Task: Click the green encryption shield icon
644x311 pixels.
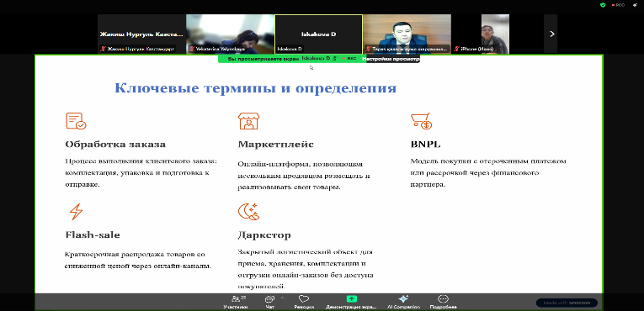Action: 603,5
